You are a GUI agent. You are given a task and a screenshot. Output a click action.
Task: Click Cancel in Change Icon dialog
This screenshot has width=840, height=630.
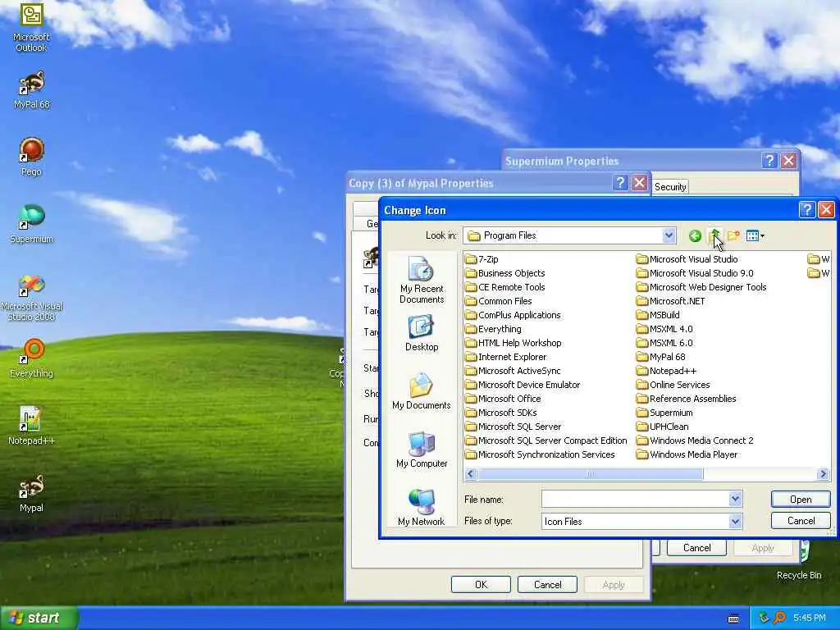point(801,521)
